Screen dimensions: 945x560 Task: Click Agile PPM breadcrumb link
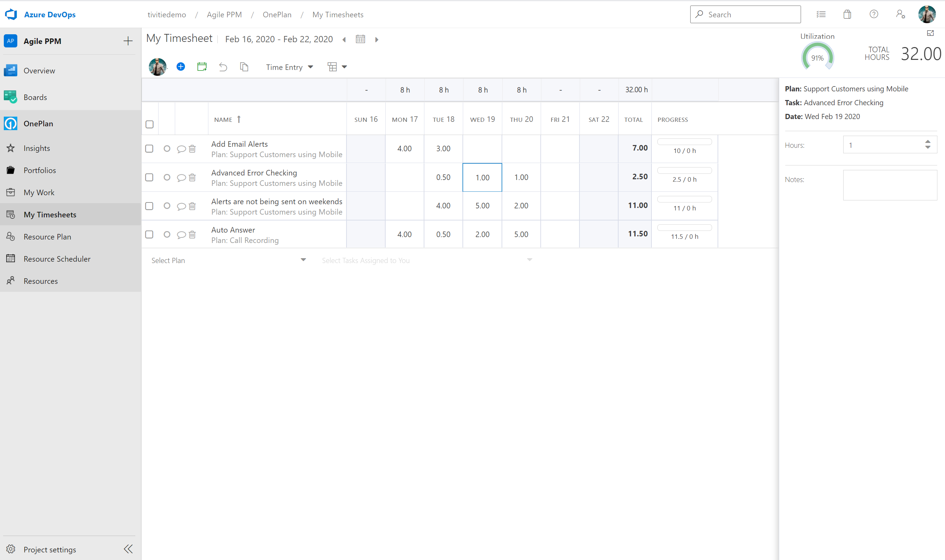[x=224, y=14]
